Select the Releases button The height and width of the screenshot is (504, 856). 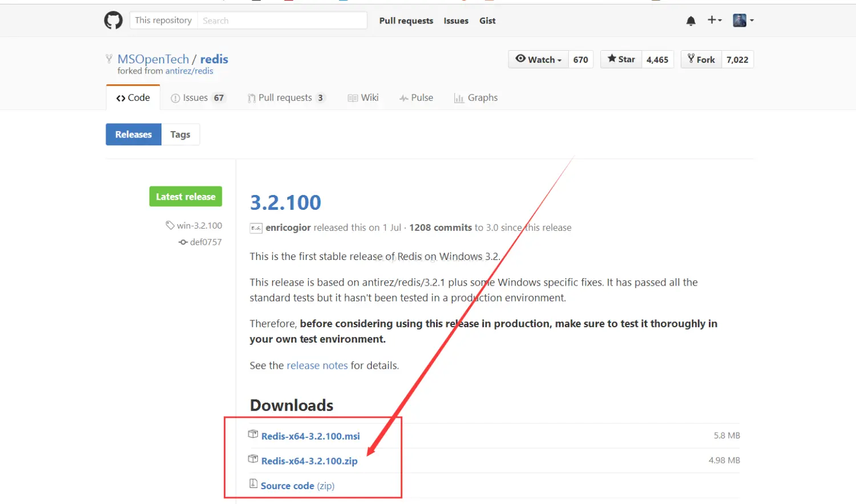tap(134, 135)
